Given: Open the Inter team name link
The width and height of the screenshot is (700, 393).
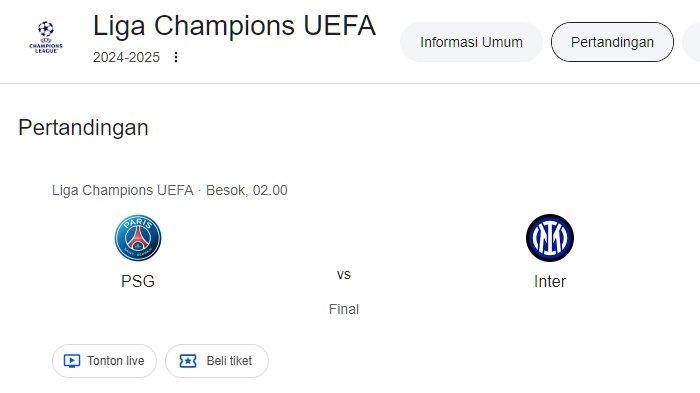Looking at the screenshot, I should 550,281.
